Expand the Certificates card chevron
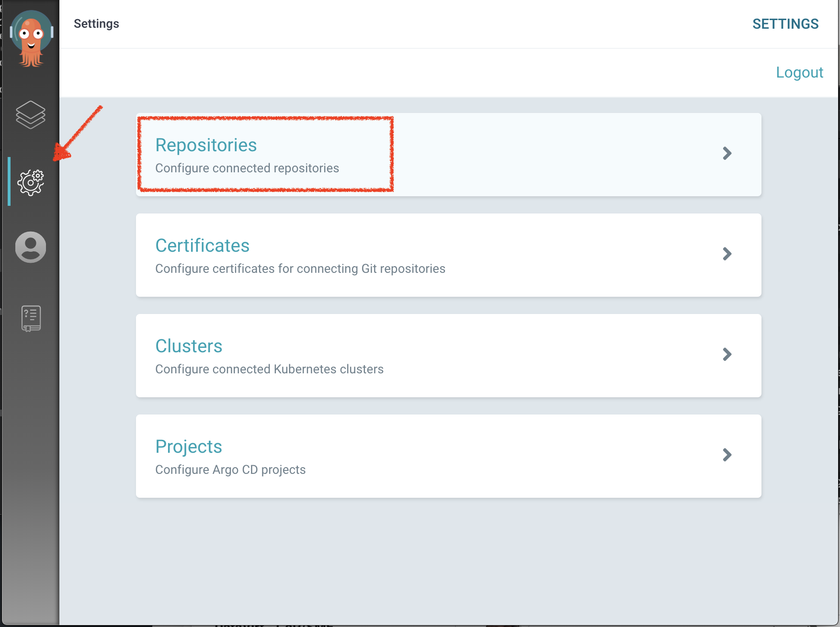This screenshot has height=627, width=840. [727, 254]
